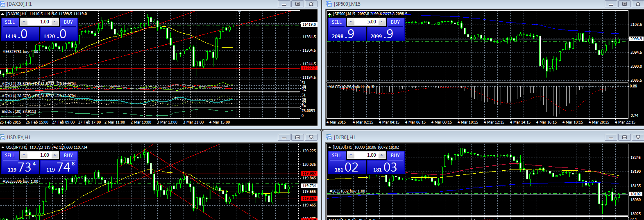Decrease USDJPY volume with down arrow
644x220 pixels.
[24, 156]
